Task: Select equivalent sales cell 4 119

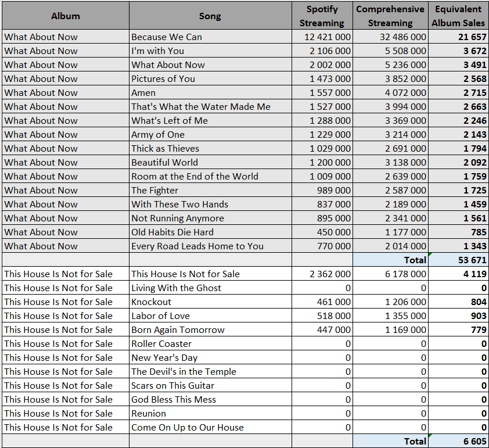Action: 458,274
